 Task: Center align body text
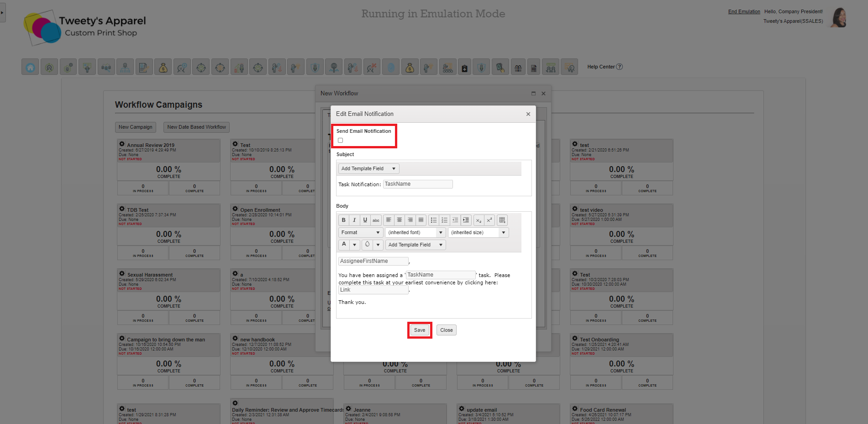(400, 220)
